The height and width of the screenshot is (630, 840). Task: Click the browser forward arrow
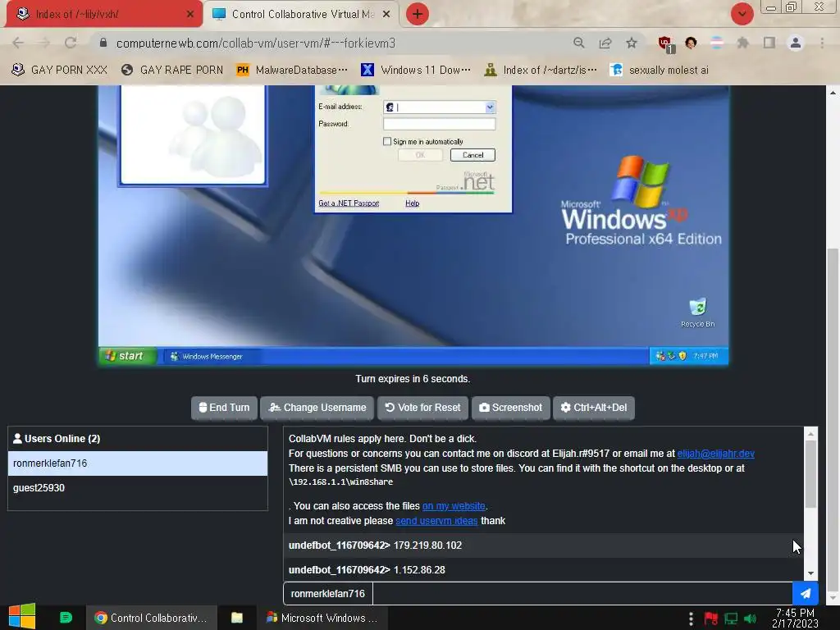pos(44,43)
